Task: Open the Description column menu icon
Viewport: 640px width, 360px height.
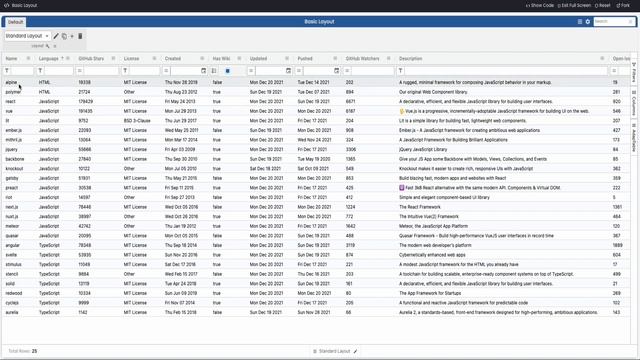Action: click(x=602, y=58)
